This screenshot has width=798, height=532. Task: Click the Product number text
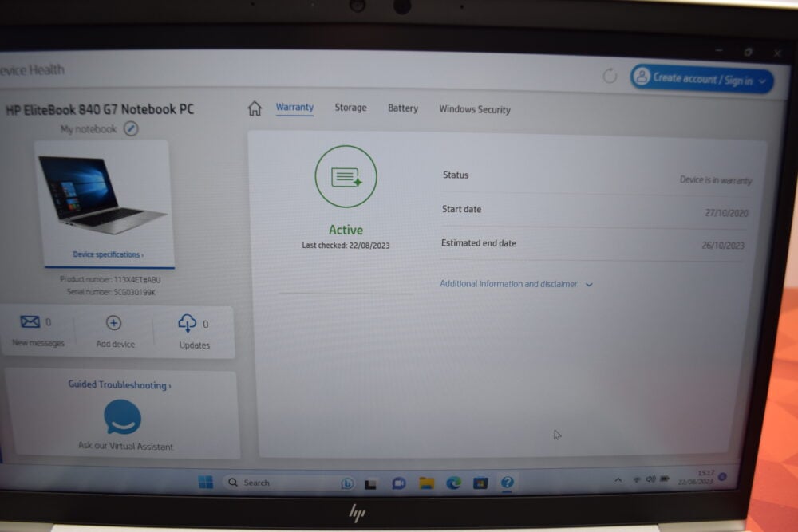[x=110, y=279]
